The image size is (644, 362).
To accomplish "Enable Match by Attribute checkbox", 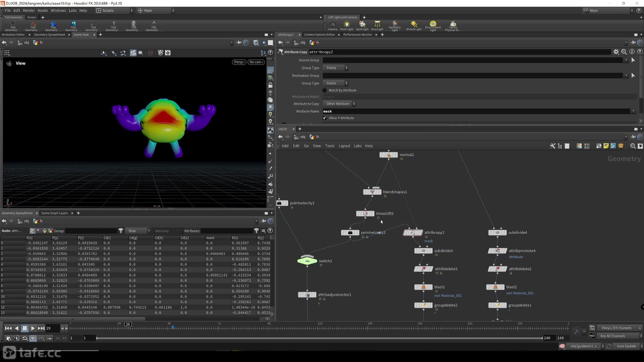I will [325, 90].
